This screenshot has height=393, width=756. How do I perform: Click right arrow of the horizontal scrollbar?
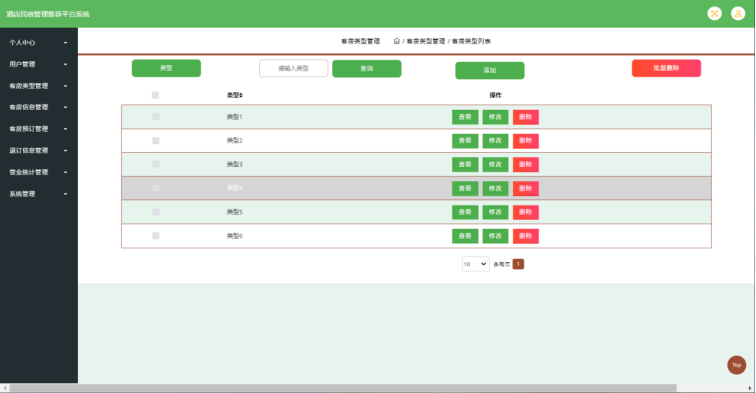pyautogui.click(x=750, y=388)
